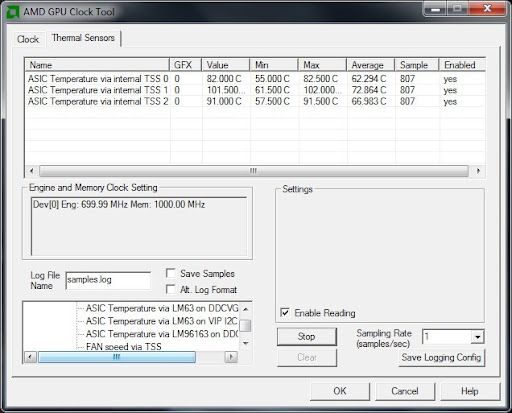Click the Enabled column header

(x=462, y=65)
